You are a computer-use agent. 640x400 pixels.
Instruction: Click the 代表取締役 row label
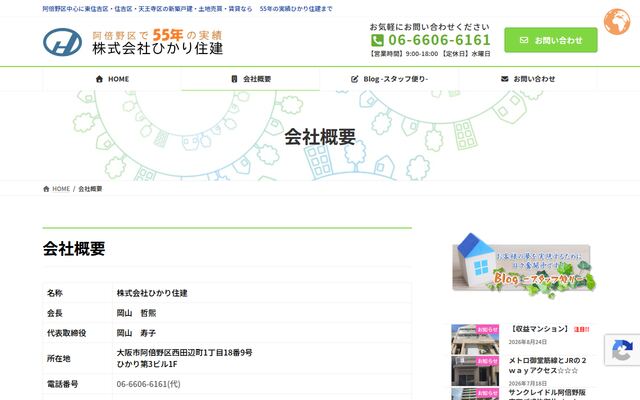pyautogui.click(x=67, y=333)
